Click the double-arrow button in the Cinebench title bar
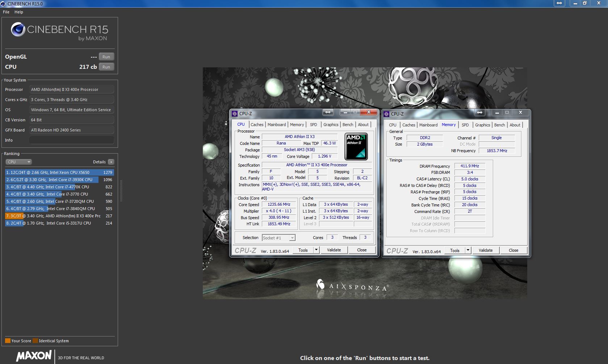 pos(559,3)
